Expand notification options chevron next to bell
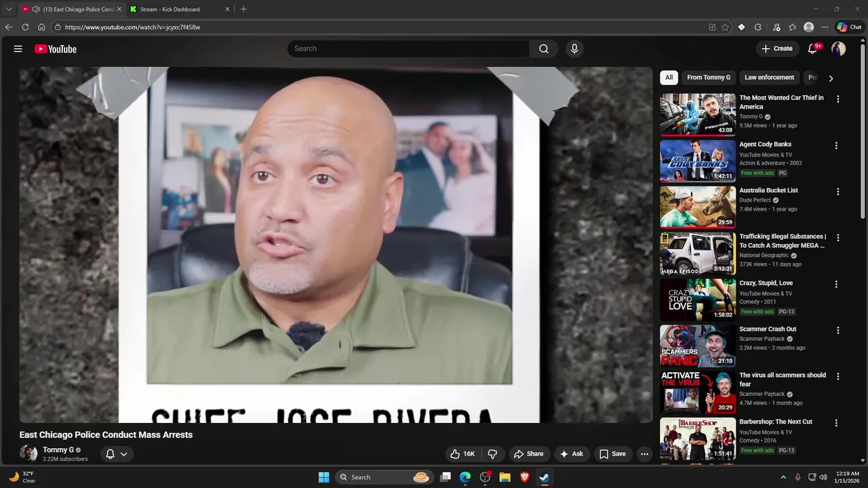The height and width of the screenshot is (488, 868). click(123, 454)
